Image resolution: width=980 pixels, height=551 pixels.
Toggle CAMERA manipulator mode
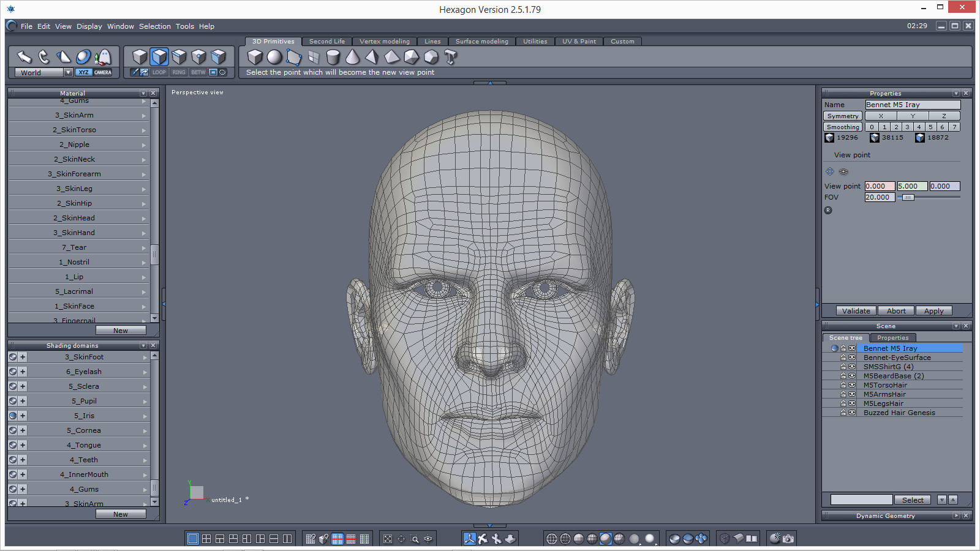(103, 72)
